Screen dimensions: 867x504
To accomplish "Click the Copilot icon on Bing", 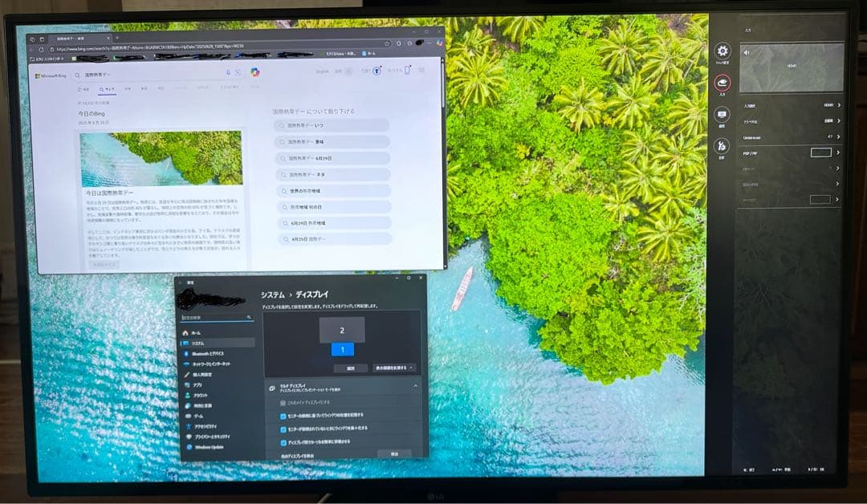I will tap(254, 73).
